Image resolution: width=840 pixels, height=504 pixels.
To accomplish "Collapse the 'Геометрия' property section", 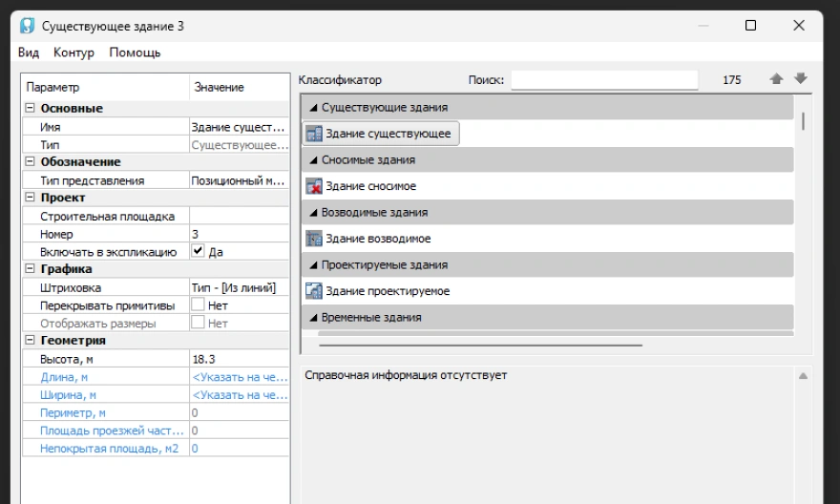I will point(30,341).
